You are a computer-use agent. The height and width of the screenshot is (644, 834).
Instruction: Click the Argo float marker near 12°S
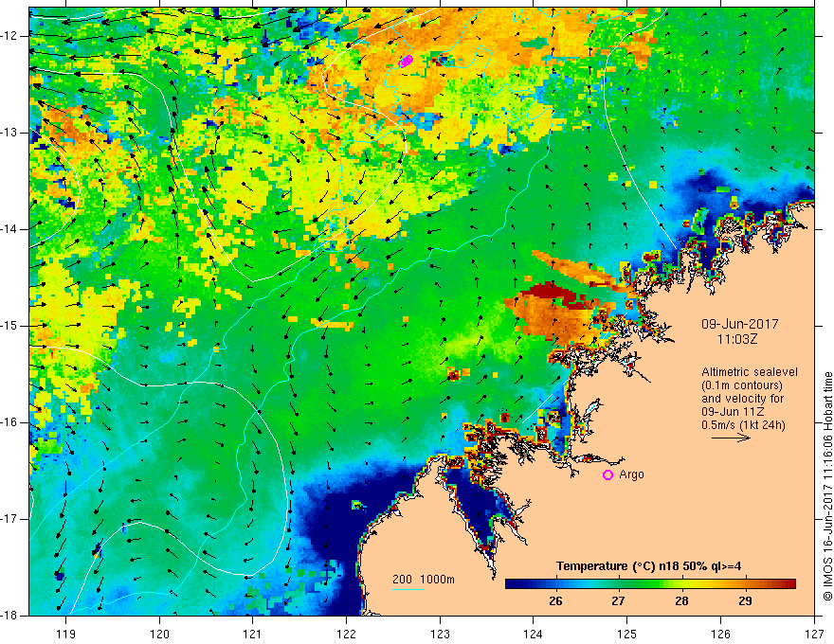(x=406, y=62)
